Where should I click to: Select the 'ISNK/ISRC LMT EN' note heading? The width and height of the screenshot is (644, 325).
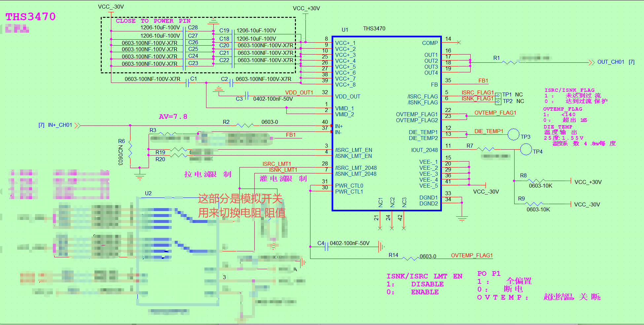click(x=424, y=276)
